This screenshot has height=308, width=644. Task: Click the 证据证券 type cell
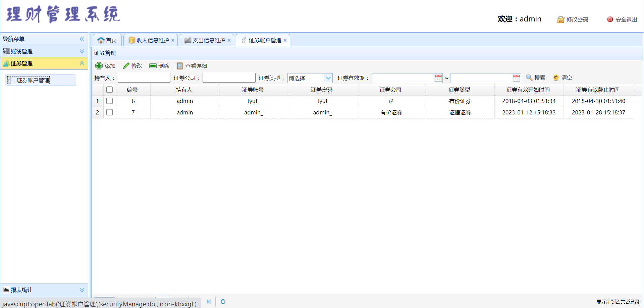click(x=460, y=112)
